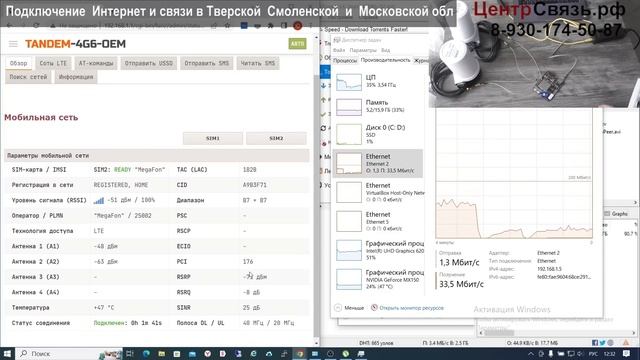Open the Файл menu in Task Manager
Screen dimensions: 640x360
click(x=339, y=50)
